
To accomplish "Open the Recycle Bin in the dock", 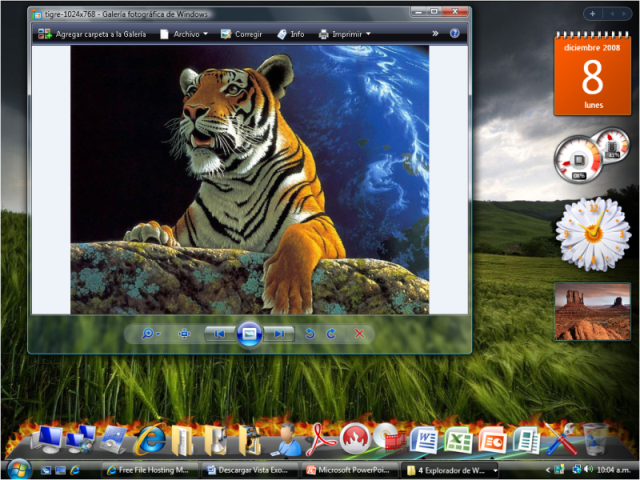I will click(595, 437).
